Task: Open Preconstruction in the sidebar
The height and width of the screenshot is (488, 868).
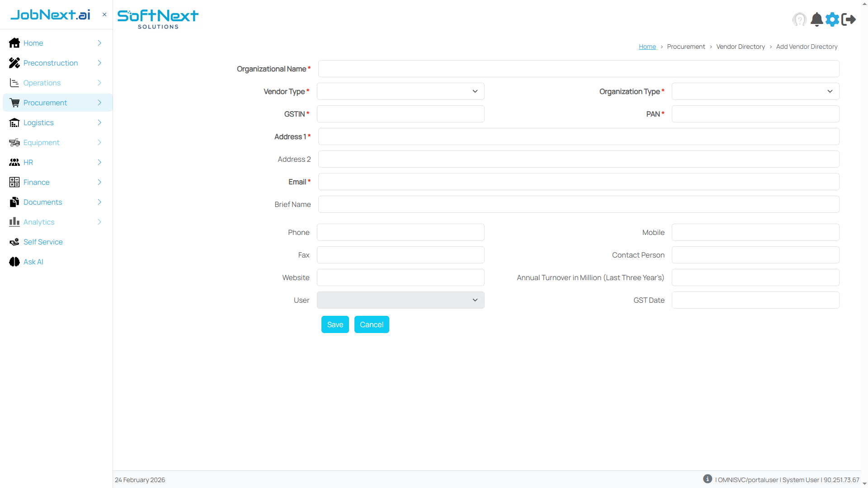Action: click(50, 63)
